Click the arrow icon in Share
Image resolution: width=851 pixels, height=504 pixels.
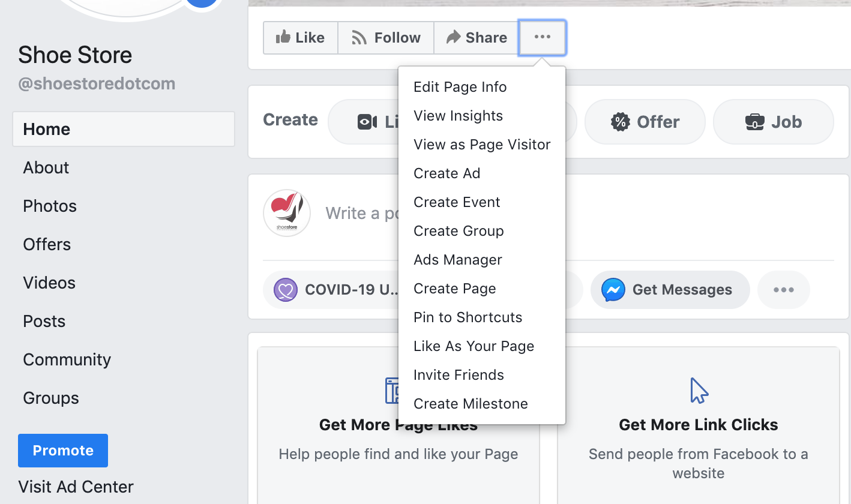pos(453,37)
